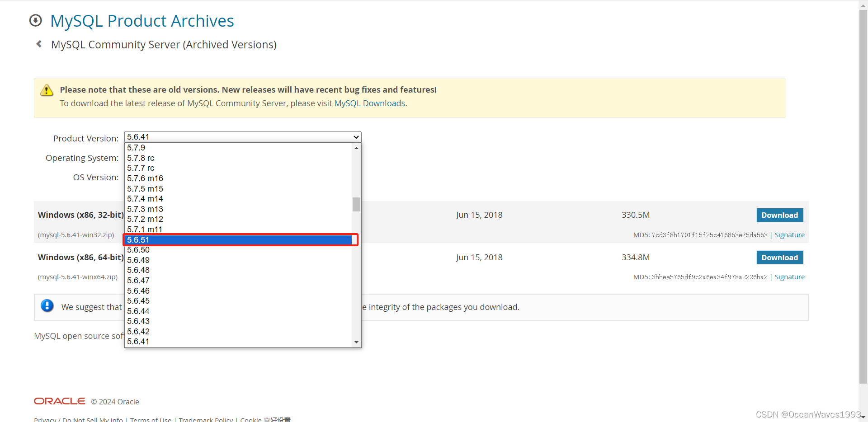Click the mysql-5.6.41-win32.zip filename
Viewport: 868px width, 422px height.
76,235
